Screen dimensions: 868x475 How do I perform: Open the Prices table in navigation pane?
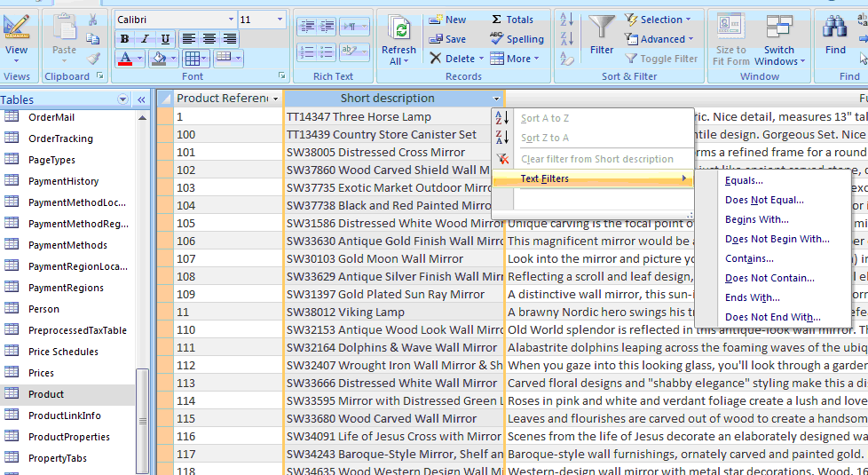point(41,373)
